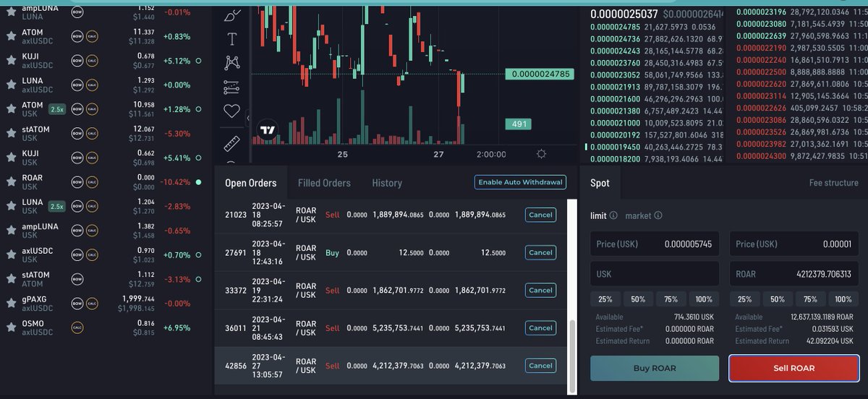Toggle favorite star for OSMO axlUSDC
This screenshot has height=399, width=868.
click(x=11, y=327)
